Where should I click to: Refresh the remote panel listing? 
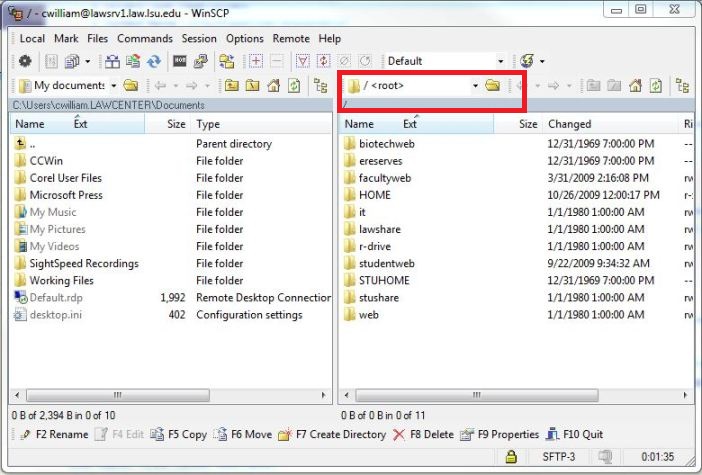(656, 85)
